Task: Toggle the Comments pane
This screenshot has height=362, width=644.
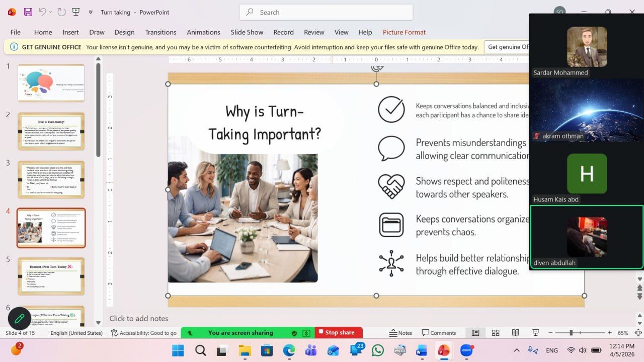Action: tap(439, 333)
